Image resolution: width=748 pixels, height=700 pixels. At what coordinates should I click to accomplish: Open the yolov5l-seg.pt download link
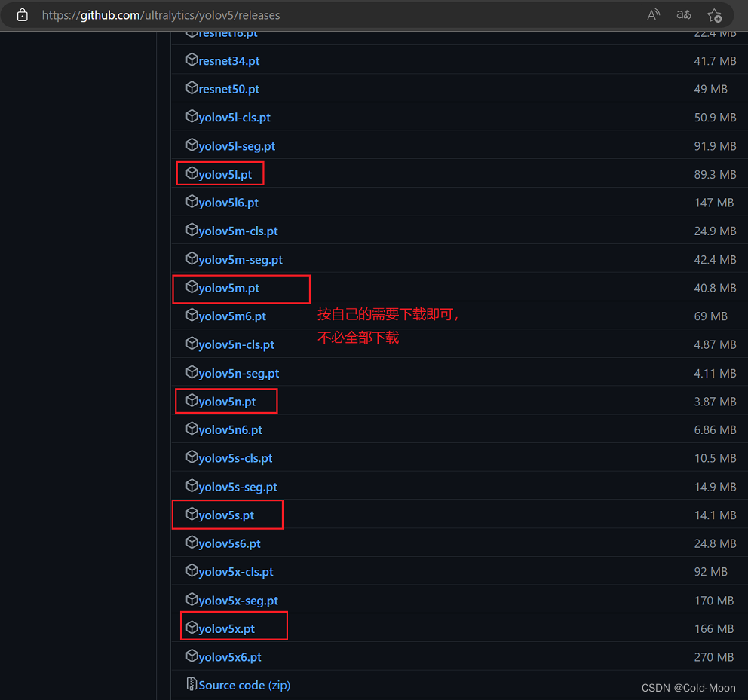click(237, 146)
